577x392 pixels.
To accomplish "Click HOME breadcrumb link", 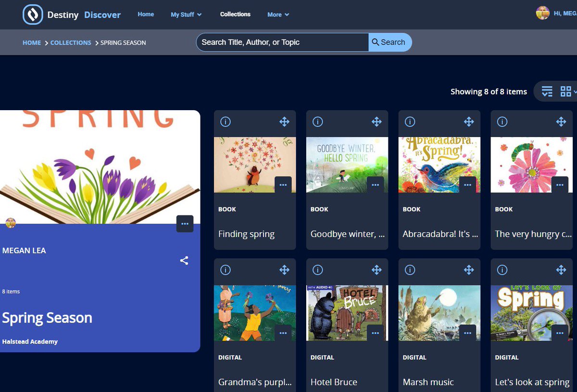I will 32,42.
